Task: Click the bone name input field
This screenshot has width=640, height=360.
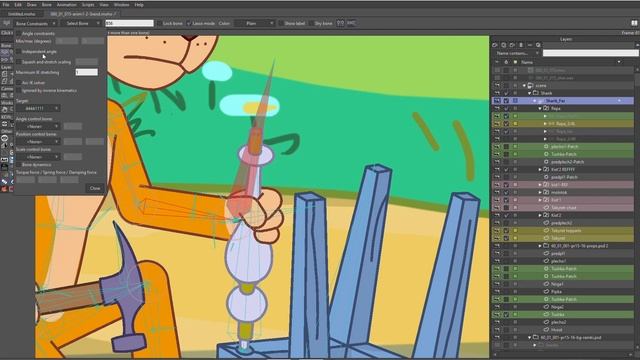Action: 129,23
